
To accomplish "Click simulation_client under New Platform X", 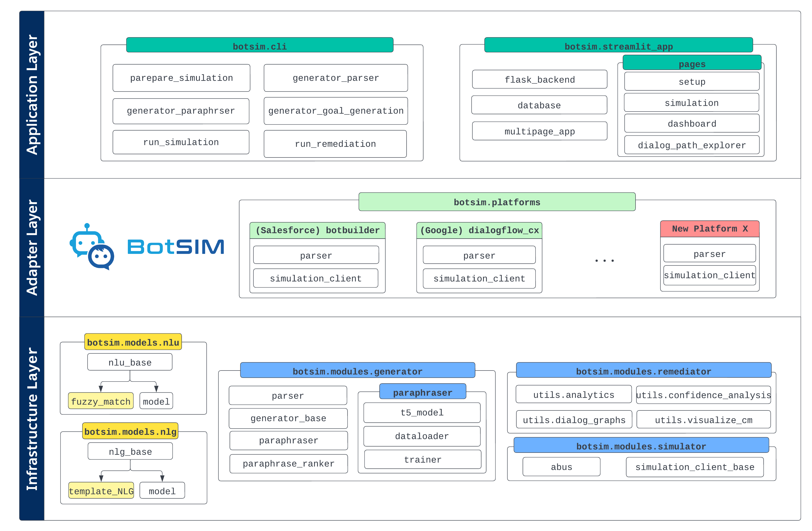I will pos(710,275).
